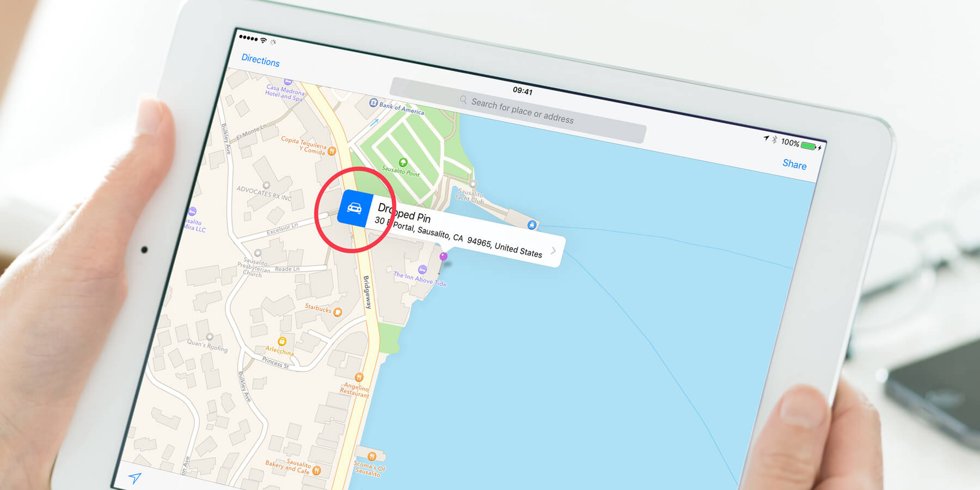
Task: Tap the Dropped Pin address callout
Action: 452,229
